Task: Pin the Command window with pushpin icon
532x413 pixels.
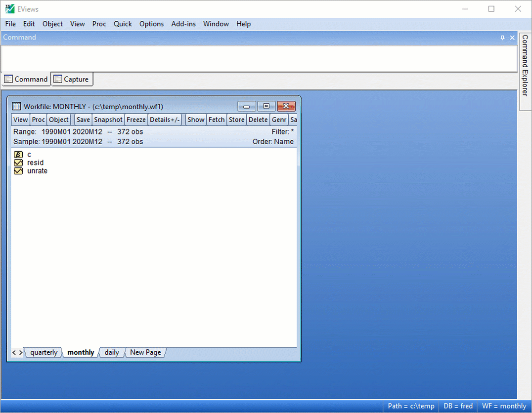Action: pos(503,38)
